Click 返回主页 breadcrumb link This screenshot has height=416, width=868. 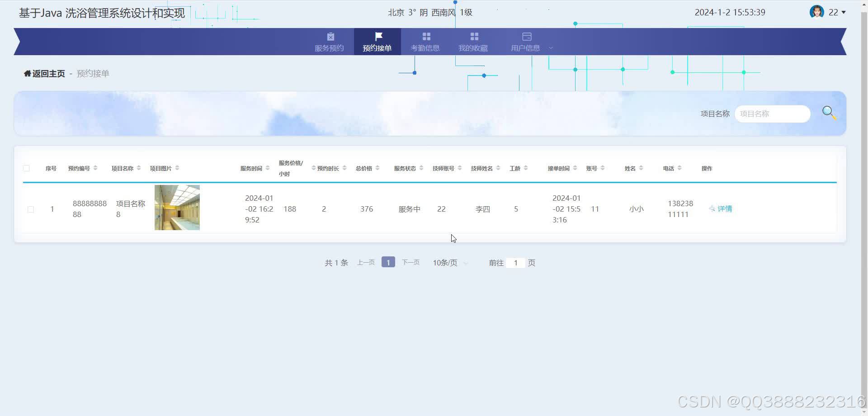tap(48, 73)
